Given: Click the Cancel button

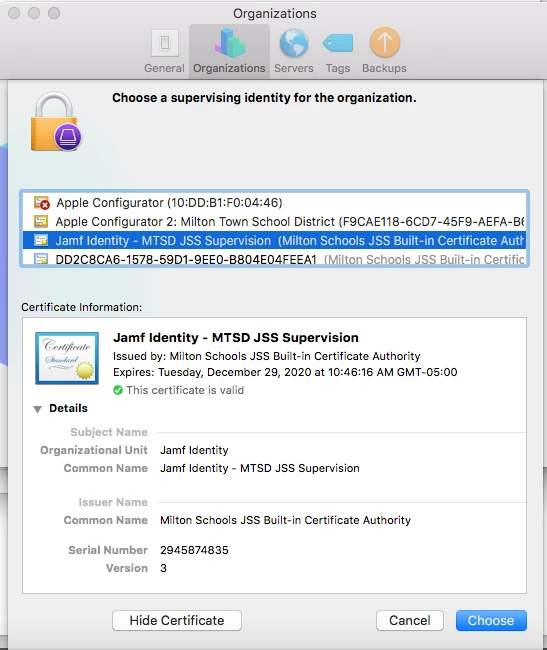Looking at the screenshot, I should [x=410, y=620].
